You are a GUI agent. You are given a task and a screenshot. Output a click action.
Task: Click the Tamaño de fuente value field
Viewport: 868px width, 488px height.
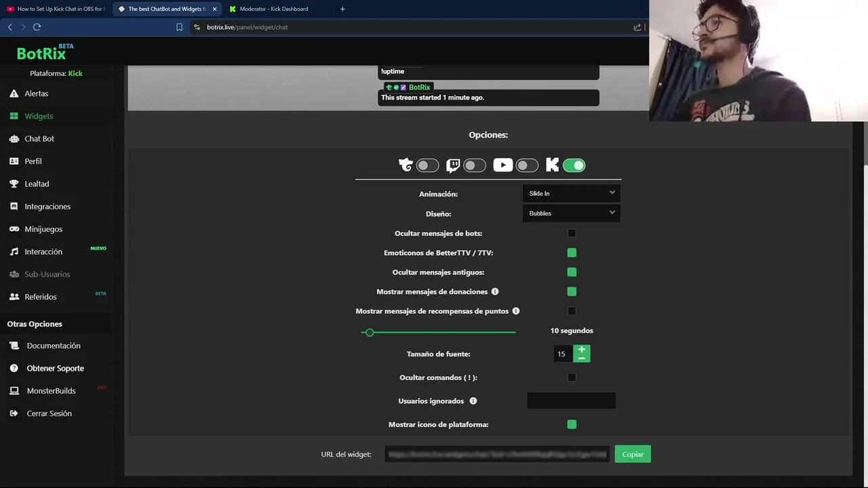563,354
